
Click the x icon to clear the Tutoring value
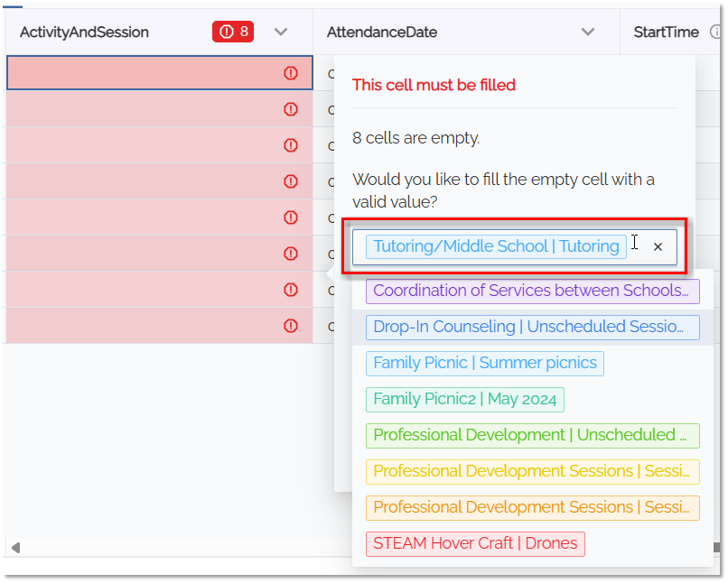point(658,246)
